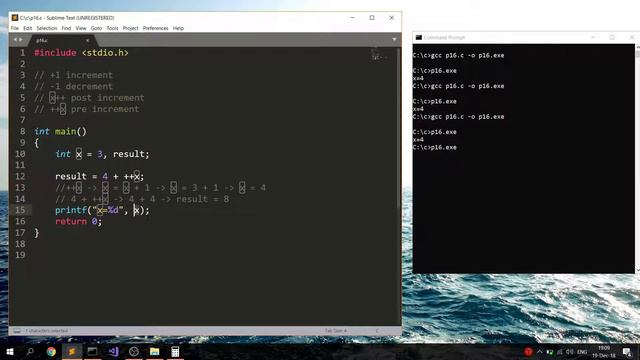Open the Windows Start menu
This screenshot has width=640, height=360.
click(x=10, y=351)
